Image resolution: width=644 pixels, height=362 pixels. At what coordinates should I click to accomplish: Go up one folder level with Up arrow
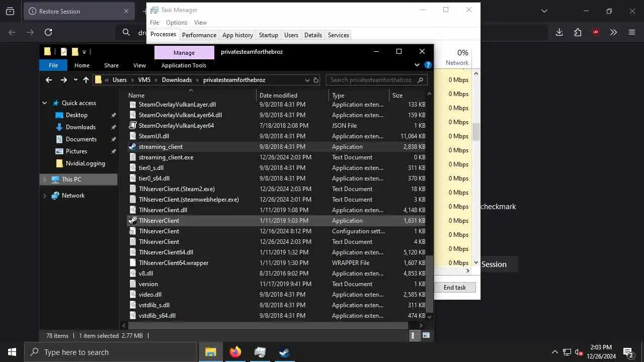point(86,79)
